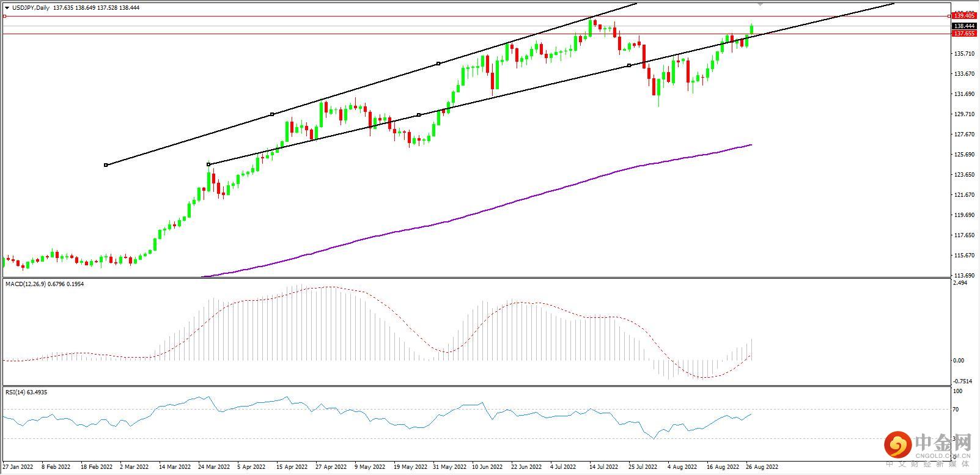The image size is (980, 475).
Task: Click the 24 Mar 2022 date label
Action: 214,466
